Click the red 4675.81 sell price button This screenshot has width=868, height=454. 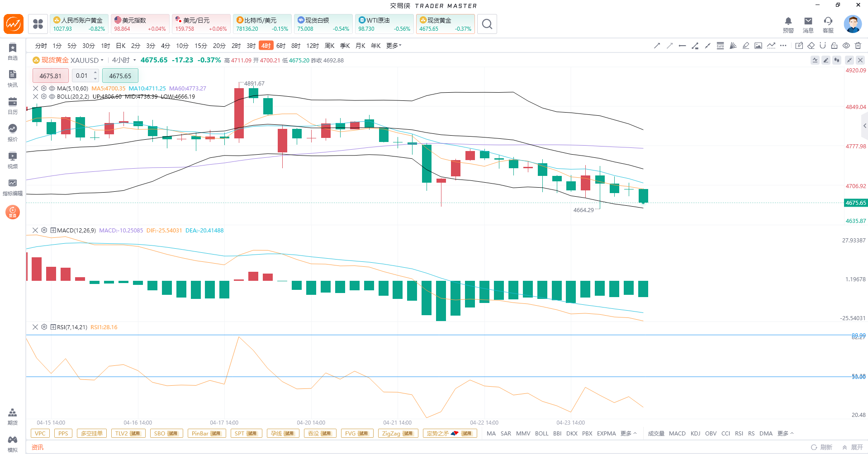[x=50, y=76]
